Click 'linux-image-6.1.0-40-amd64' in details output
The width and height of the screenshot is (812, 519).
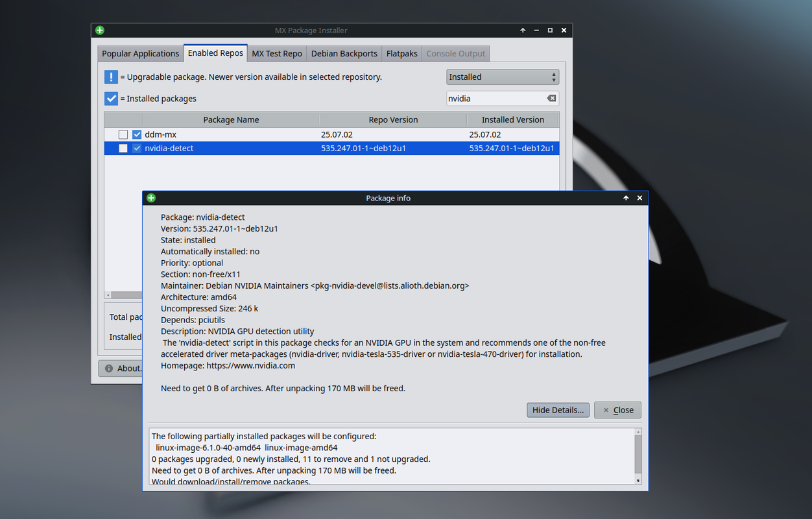[x=208, y=448]
